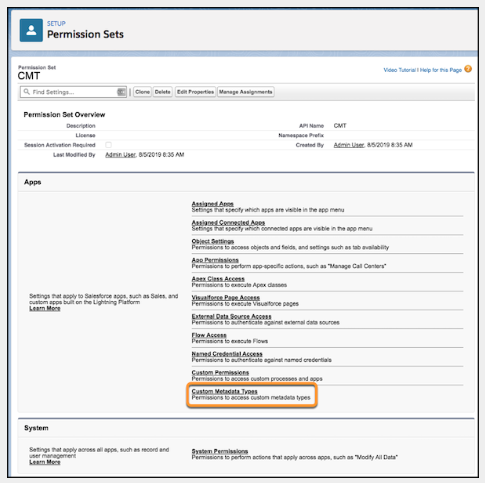This screenshot has width=485, height=483.
Task: Click the search magnifier icon in Find Settings
Action: click(27, 92)
